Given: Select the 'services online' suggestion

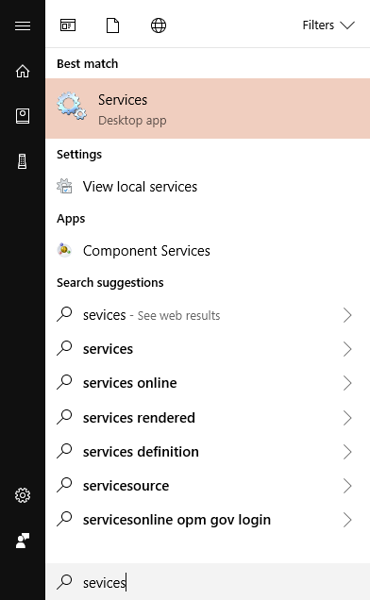Looking at the screenshot, I should 207,383.
